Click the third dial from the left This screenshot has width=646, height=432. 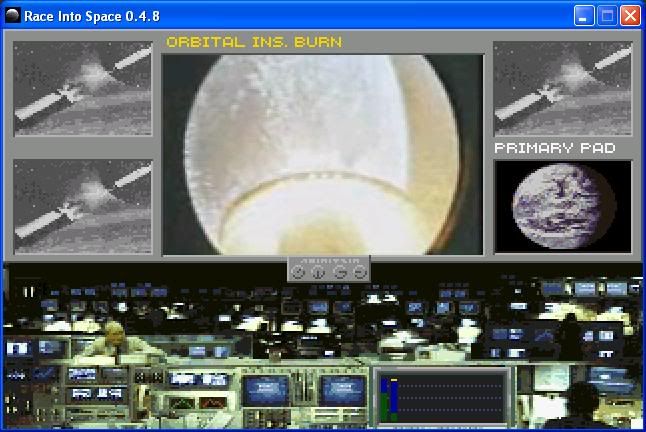pyautogui.click(x=340, y=272)
